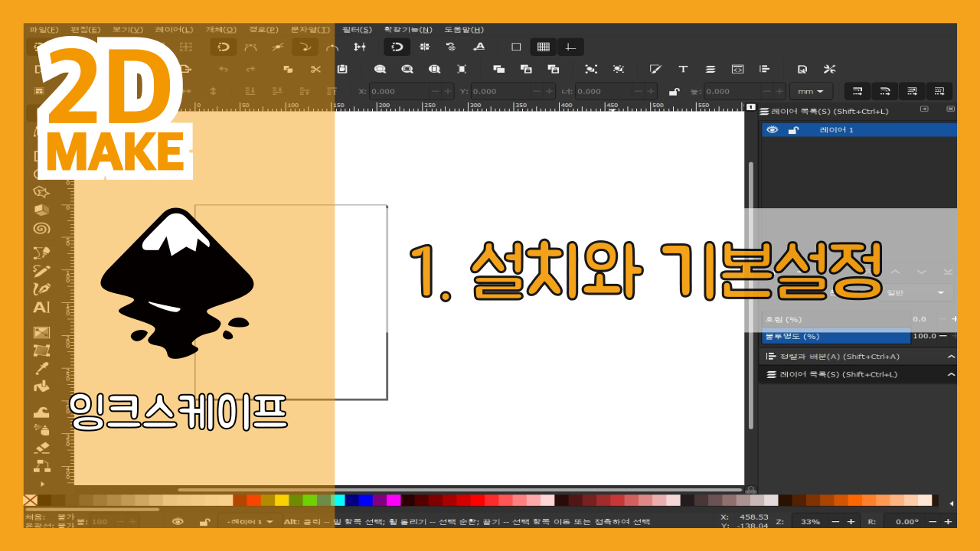Click the group objects icon
Screen dimensions: 980x551
tap(591, 69)
